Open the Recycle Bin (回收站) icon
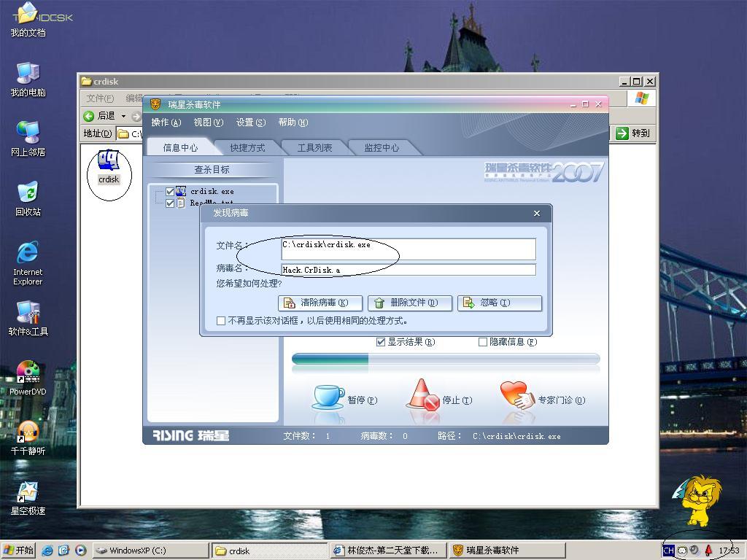This screenshot has width=747, height=560. coord(28,199)
